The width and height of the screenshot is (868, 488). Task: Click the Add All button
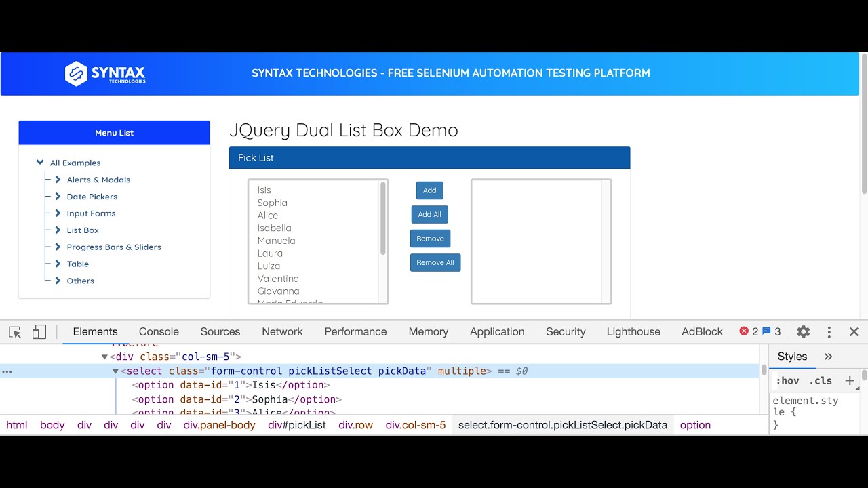430,214
